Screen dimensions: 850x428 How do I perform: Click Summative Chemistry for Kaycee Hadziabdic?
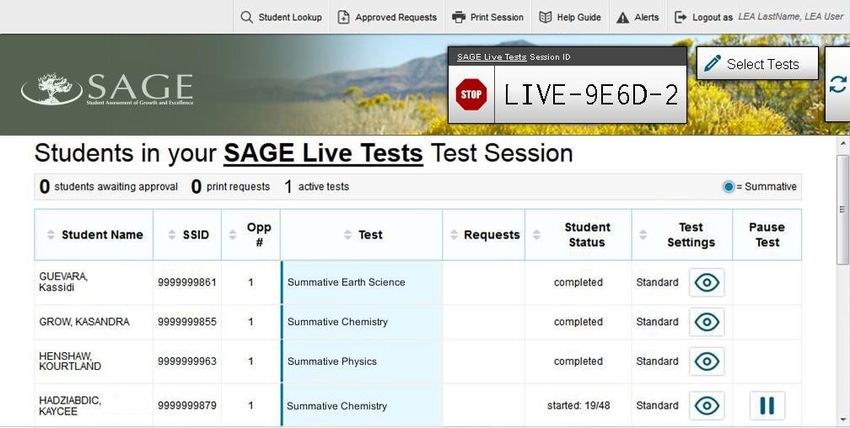pos(362,406)
